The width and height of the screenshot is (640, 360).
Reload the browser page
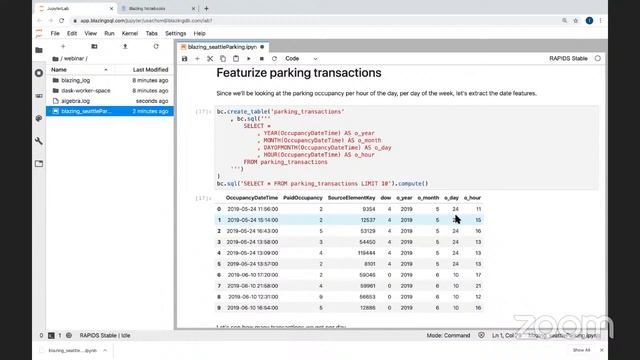pyautogui.click(x=62, y=20)
